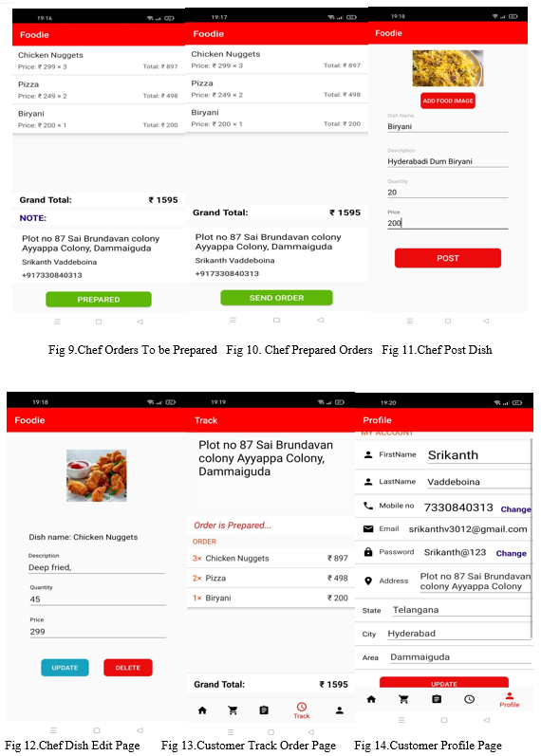Viewport: 541px width, 756px height.
Task: Tap the chicken nuggets dish image
Action: 97,476
